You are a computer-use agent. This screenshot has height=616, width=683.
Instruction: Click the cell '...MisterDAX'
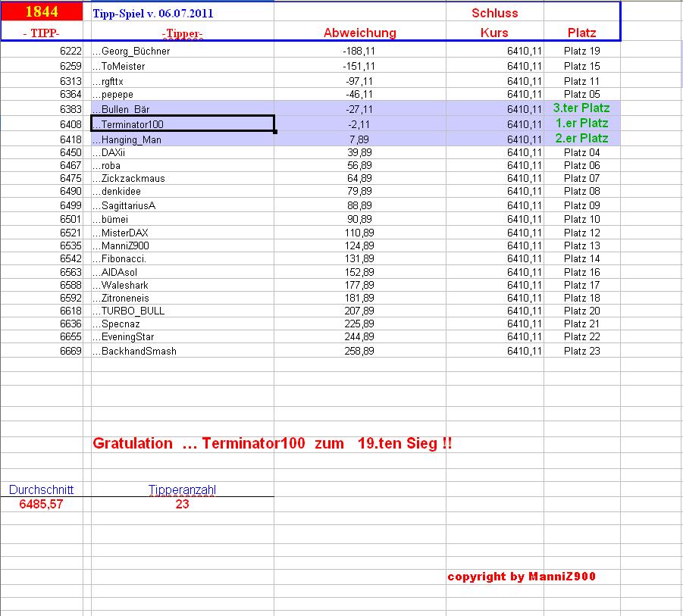coord(183,233)
